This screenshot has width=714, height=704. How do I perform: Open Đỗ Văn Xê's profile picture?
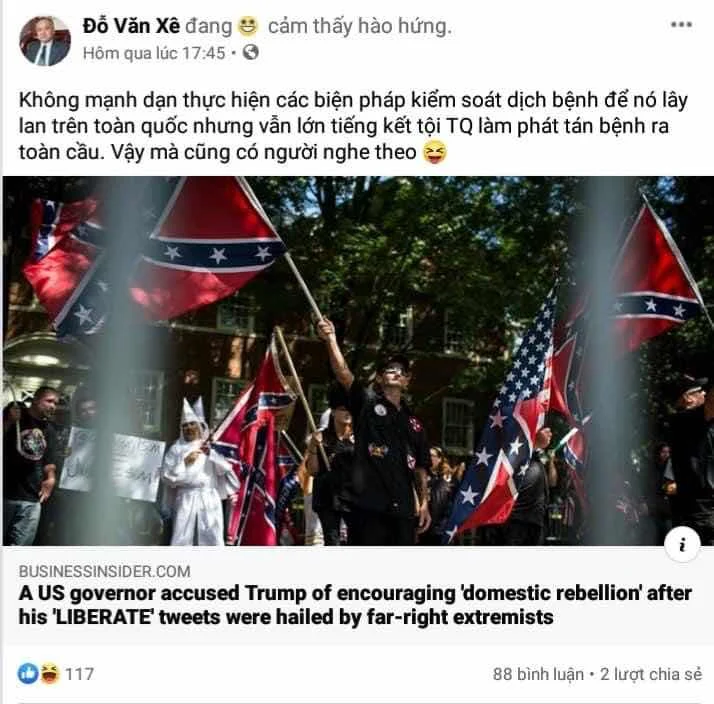[45, 41]
